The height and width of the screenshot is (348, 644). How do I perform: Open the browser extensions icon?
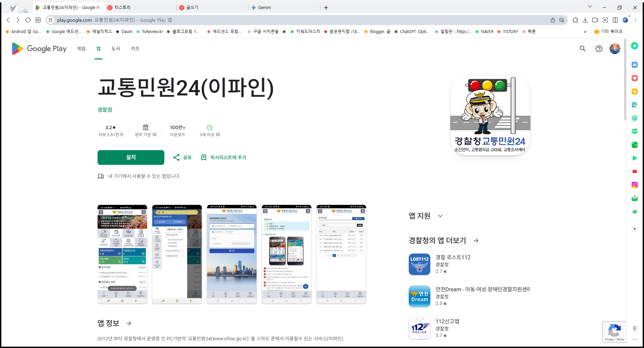pos(575,20)
